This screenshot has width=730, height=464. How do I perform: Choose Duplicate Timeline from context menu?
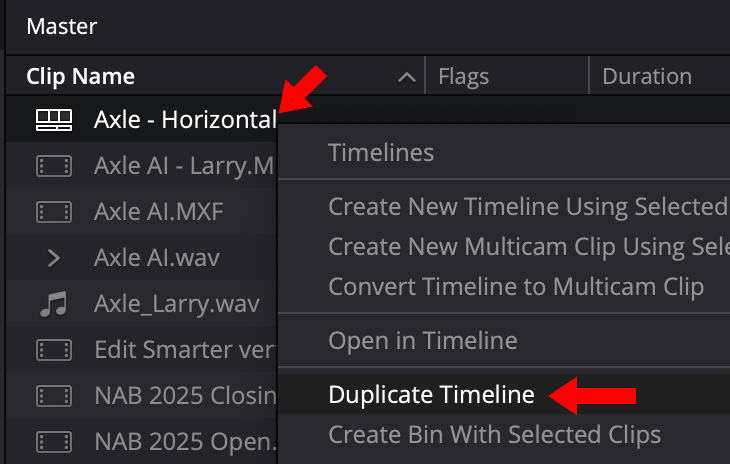(431, 395)
